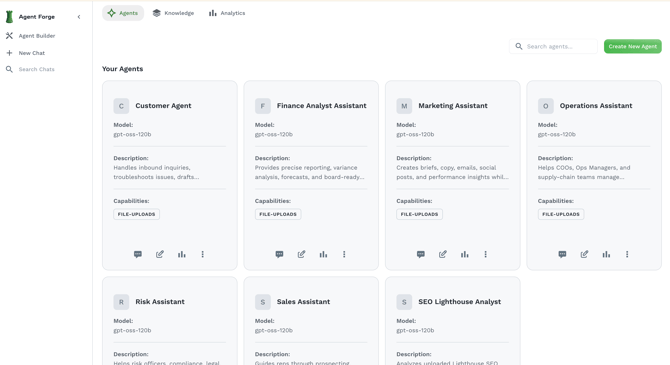View analytics for Customer Agent
Screen dimensions: 670x365
coord(182,254)
